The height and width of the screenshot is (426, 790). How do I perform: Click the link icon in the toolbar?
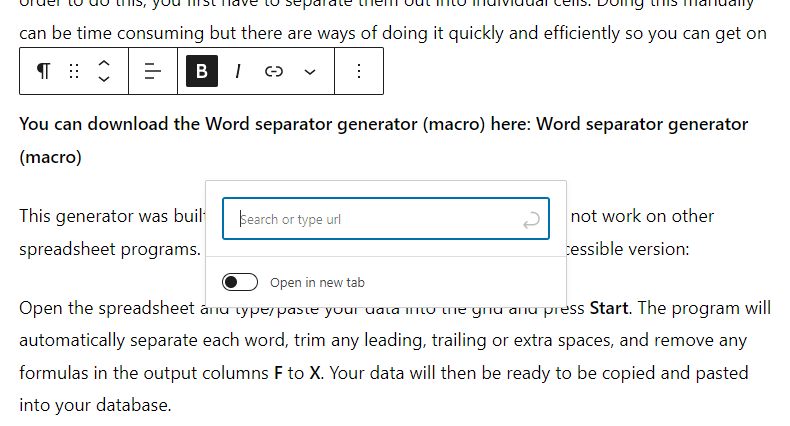pyautogui.click(x=274, y=71)
